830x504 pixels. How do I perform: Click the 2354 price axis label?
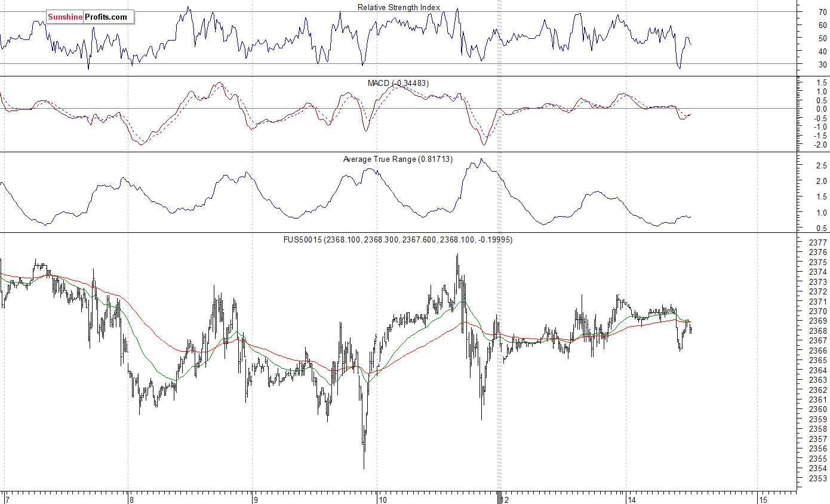[817, 468]
